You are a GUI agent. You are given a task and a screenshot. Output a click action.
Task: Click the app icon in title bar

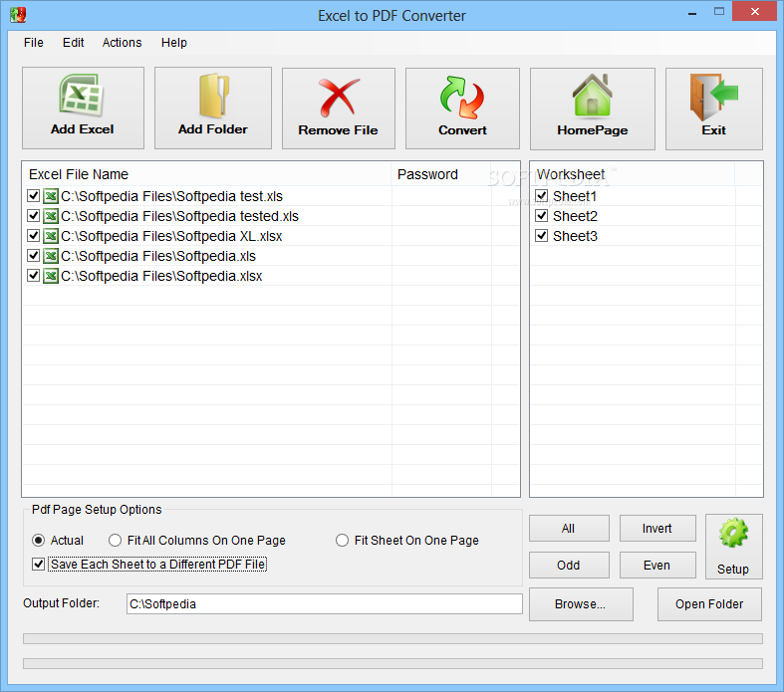click(18, 15)
